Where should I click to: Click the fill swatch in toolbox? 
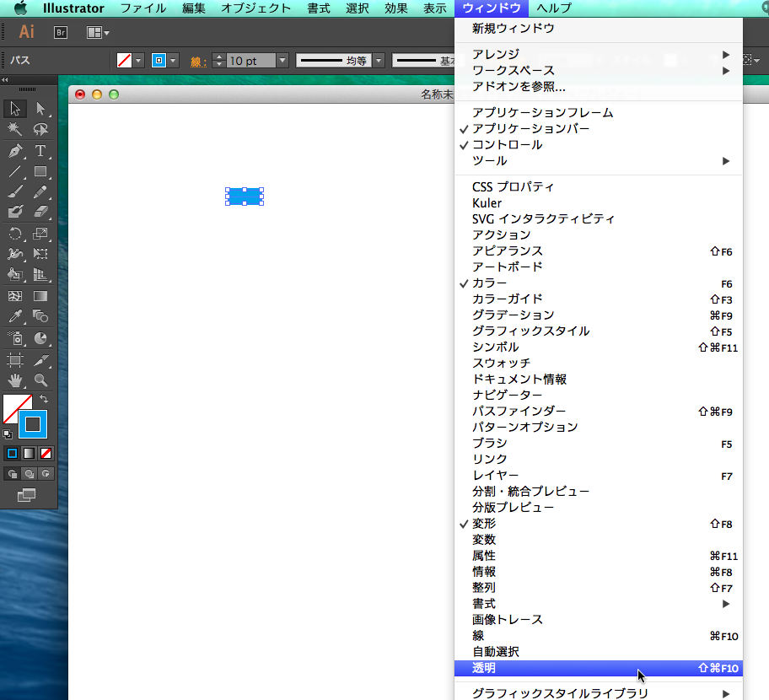click(13, 405)
